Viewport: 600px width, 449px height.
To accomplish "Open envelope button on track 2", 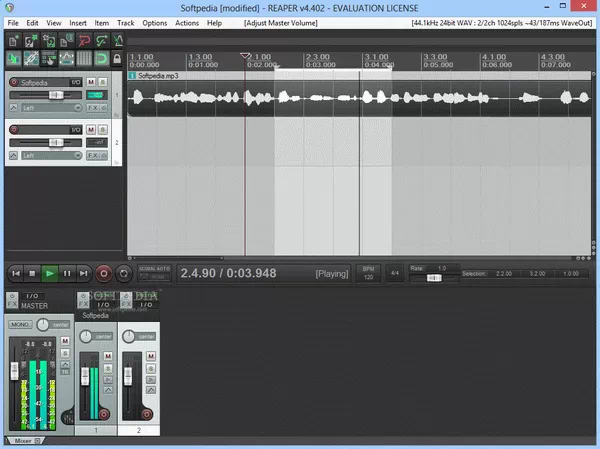I will tap(13, 155).
